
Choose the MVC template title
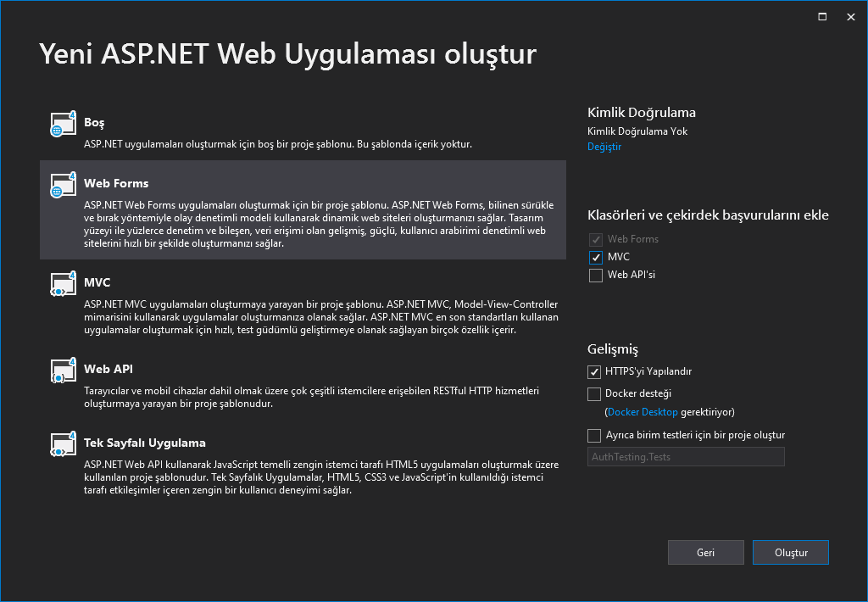tap(97, 282)
